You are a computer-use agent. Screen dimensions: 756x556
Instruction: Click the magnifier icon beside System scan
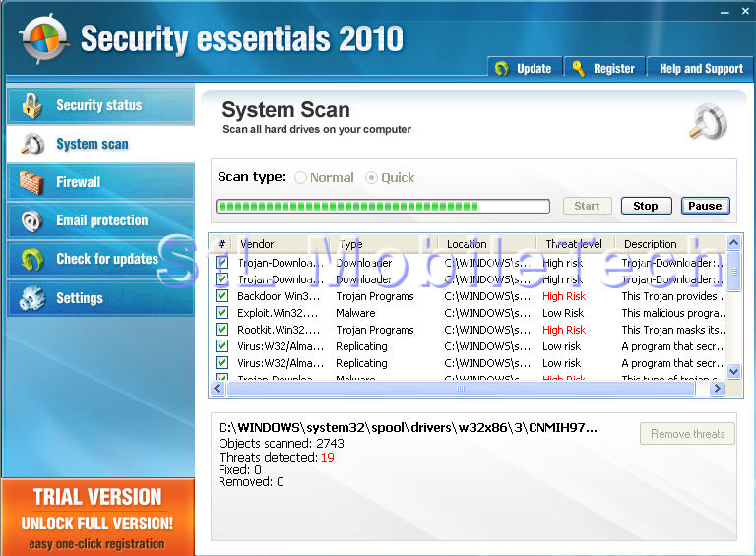point(31,144)
